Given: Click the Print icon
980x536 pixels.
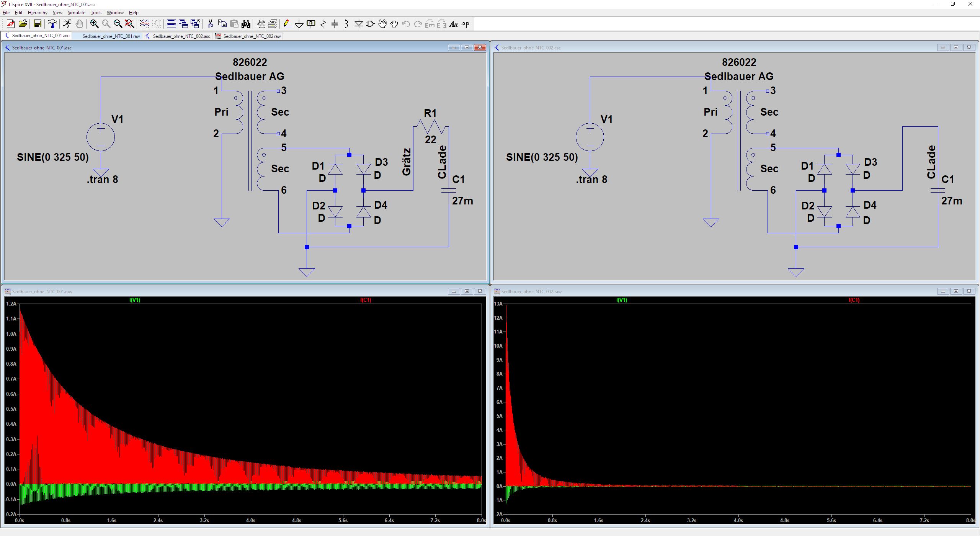Looking at the screenshot, I should tap(261, 24).
